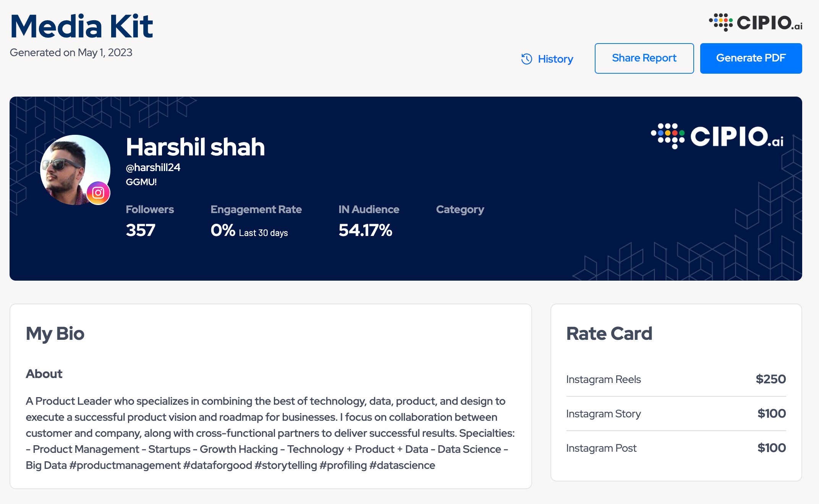
Task: Click the Engagement Rate 0% value
Action: pyautogui.click(x=223, y=230)
